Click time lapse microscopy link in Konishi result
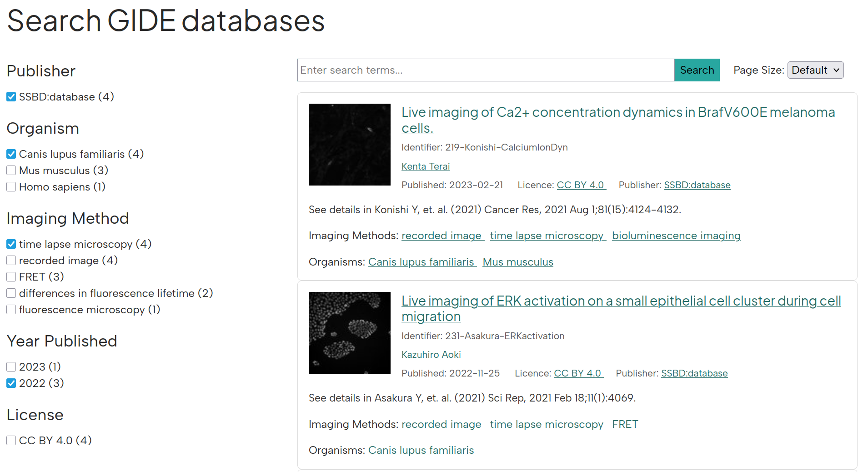Screen dimensions: 868x472 [548, 236]
